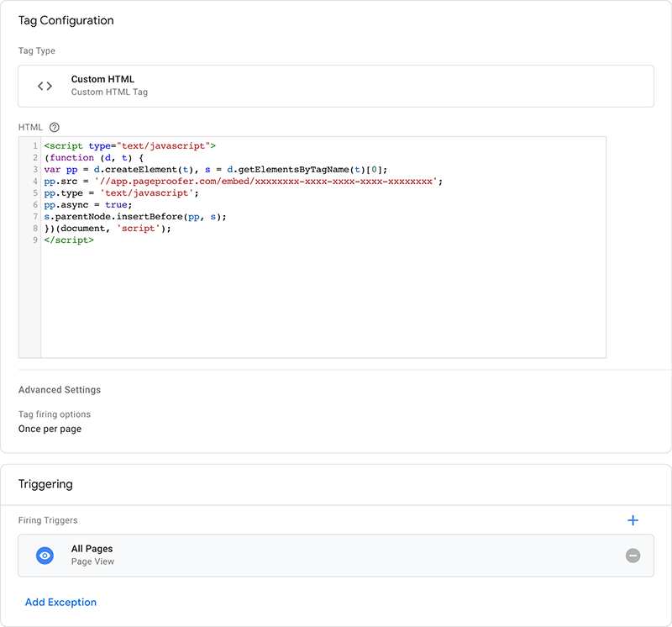Add a firing trigger with plus icon
The width and height of the screenshot is (672, 627).
pyautogui.click(x=633, y=520)
